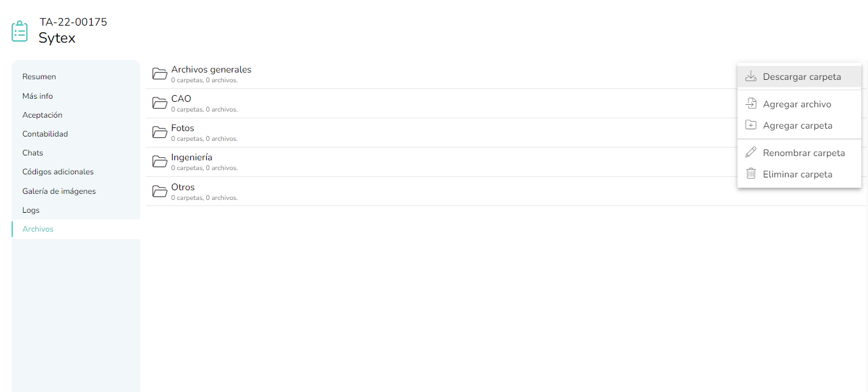Viewport: 868px width, 392px height.
Task: Click the trash icon for Eliminar carpeta
Action: pyautogui.click(x=751, y=174)
